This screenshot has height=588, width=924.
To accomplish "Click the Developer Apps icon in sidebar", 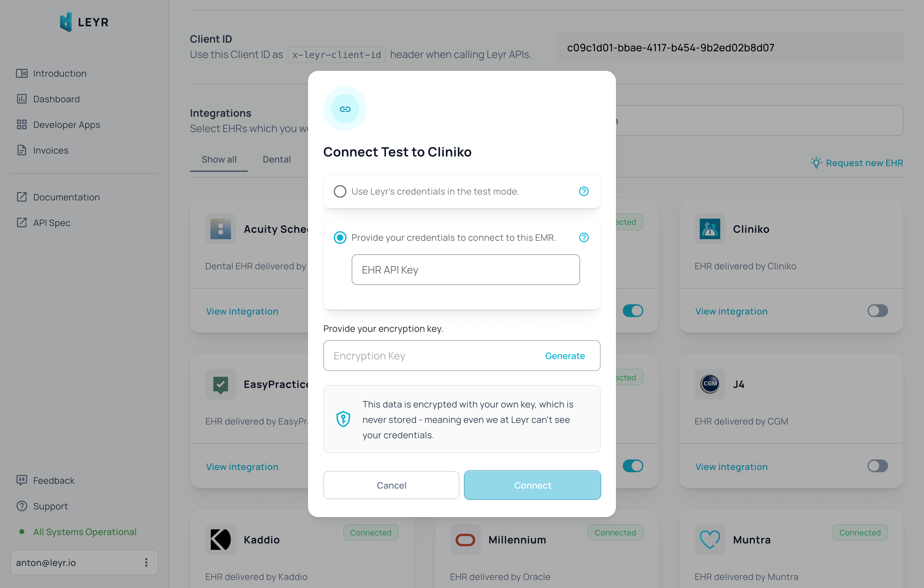I will click(x=21, y=124).
